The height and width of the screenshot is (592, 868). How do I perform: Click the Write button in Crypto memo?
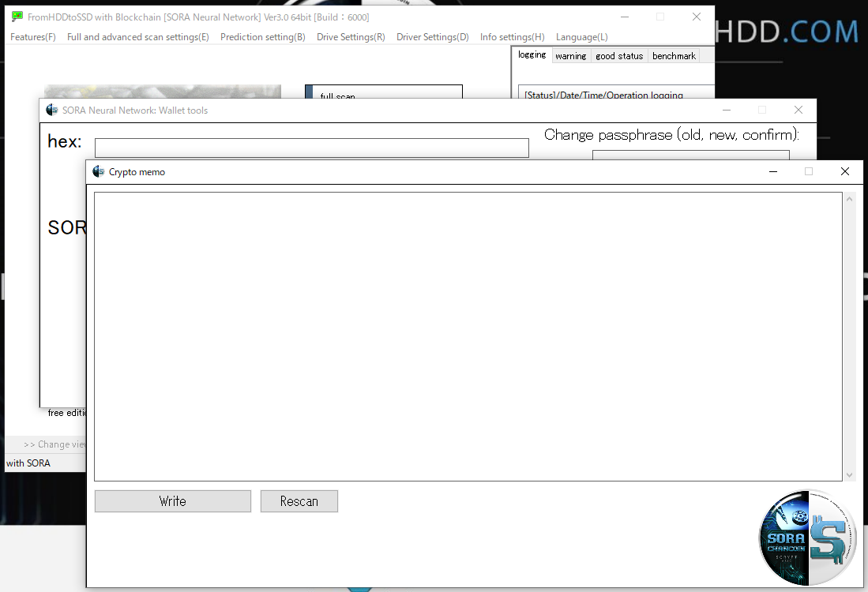click(173, 501)
